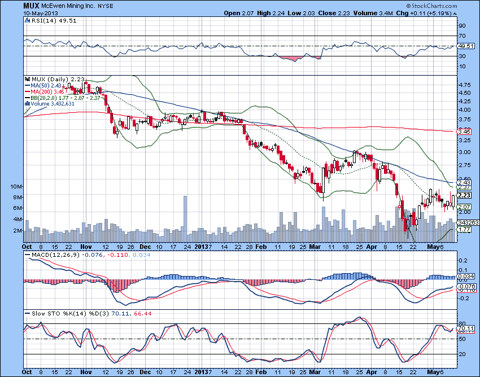480x377 pixels.
Task: Click the 2.43 MA(50) tag on right axis
Action: (x=465, y=183)
